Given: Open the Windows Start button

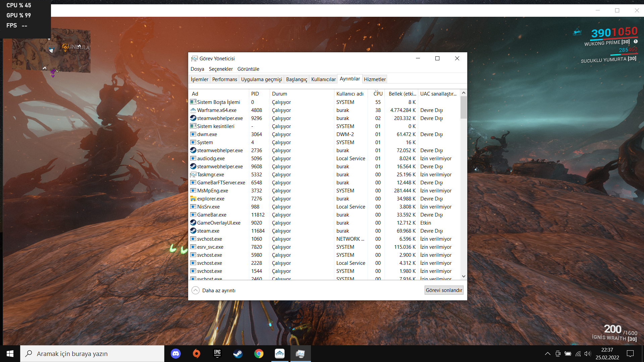Looking at the screenshot, I should click(x=10, y=354).
